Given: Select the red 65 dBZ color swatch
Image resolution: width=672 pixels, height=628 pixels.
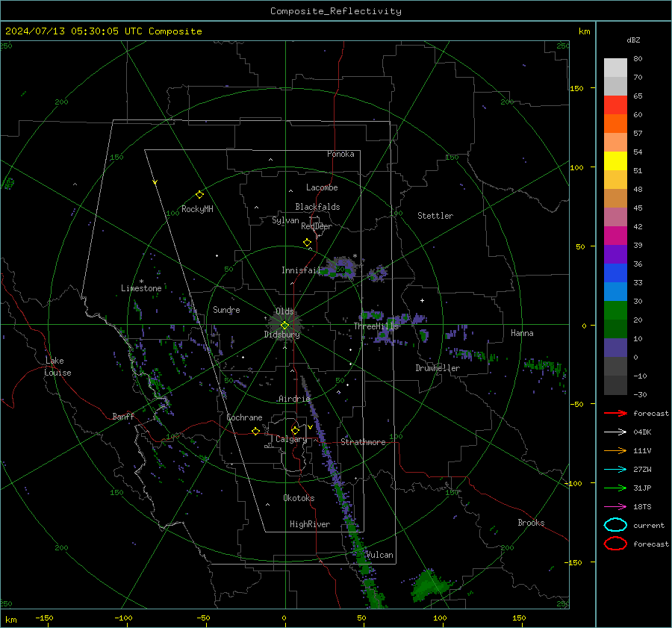Looking at the screenshot, I should click(x=615, y=105).
